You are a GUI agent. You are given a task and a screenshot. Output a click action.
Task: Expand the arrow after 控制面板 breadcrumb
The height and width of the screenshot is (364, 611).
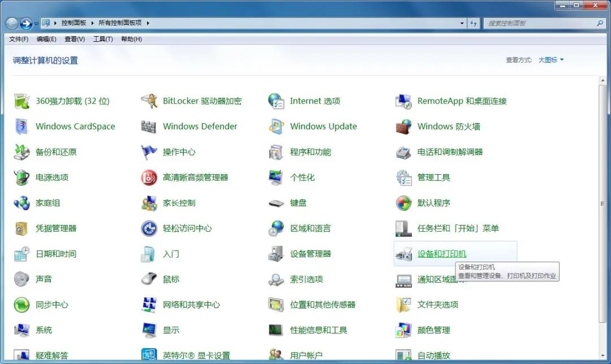(x=92, y=23)
